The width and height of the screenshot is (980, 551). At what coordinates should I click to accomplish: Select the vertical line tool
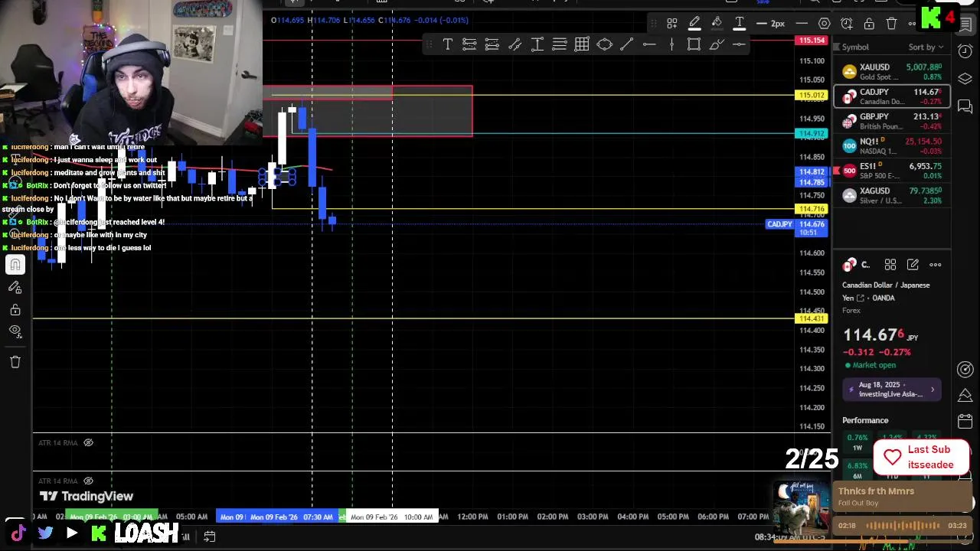pyautogui.click(x=671, y=44)
